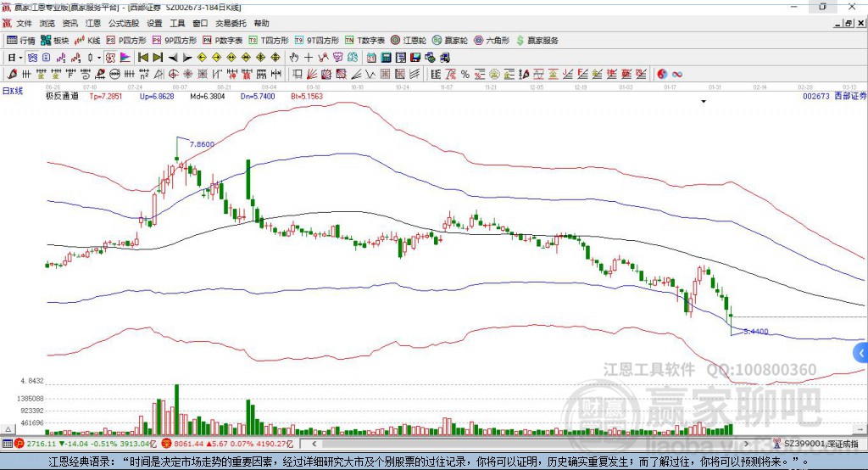Click the yin-yang toolbar icon
The width and height of the screenshot is (868, 470).
coord(662,74)
